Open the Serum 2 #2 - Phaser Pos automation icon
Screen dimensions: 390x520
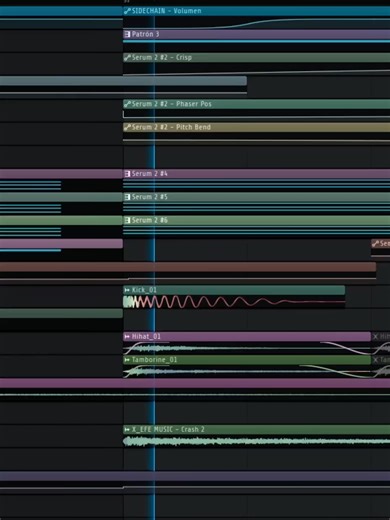tap(127, 104)
